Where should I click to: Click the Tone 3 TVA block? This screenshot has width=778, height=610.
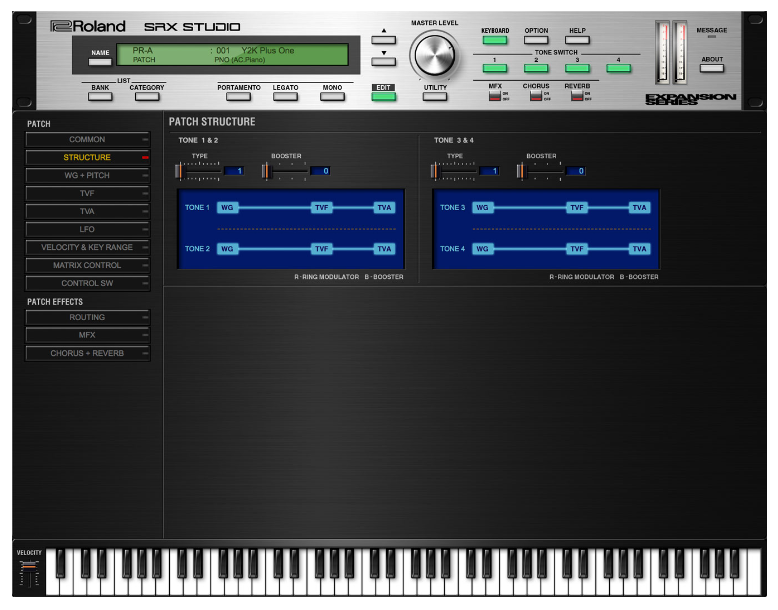[640, 207]
